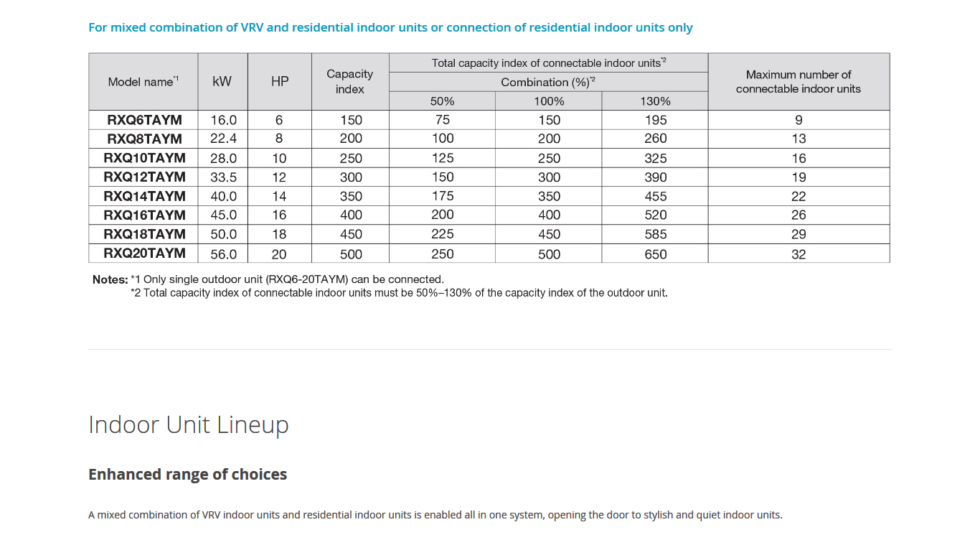Click the RXQ12TAYM model name

tap(144, 177)
